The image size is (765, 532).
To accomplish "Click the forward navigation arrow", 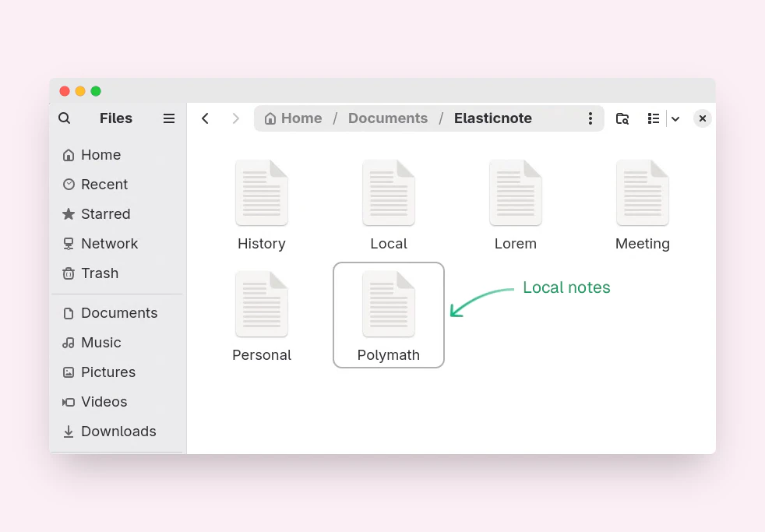I will pyautogui.click(x=235, y=118).
